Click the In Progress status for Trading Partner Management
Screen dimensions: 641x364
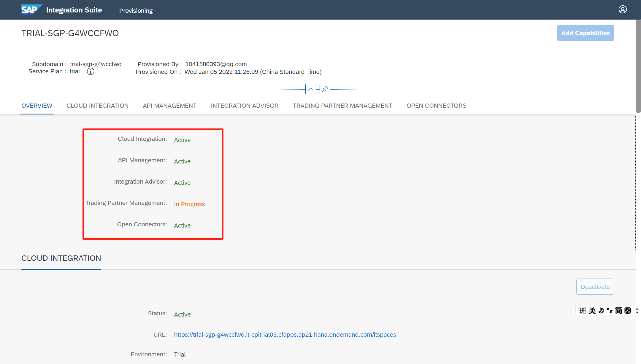(189, 204)
